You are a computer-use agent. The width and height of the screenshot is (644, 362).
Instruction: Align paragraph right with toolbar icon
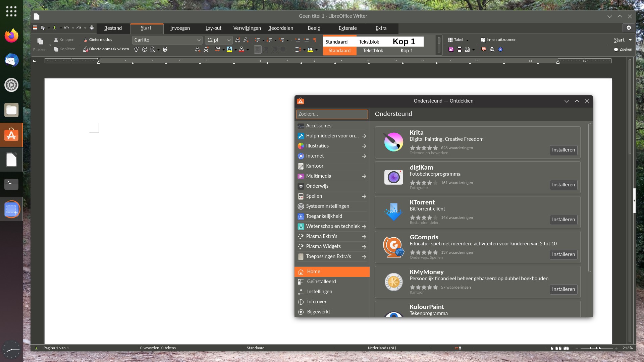[275, 50]
